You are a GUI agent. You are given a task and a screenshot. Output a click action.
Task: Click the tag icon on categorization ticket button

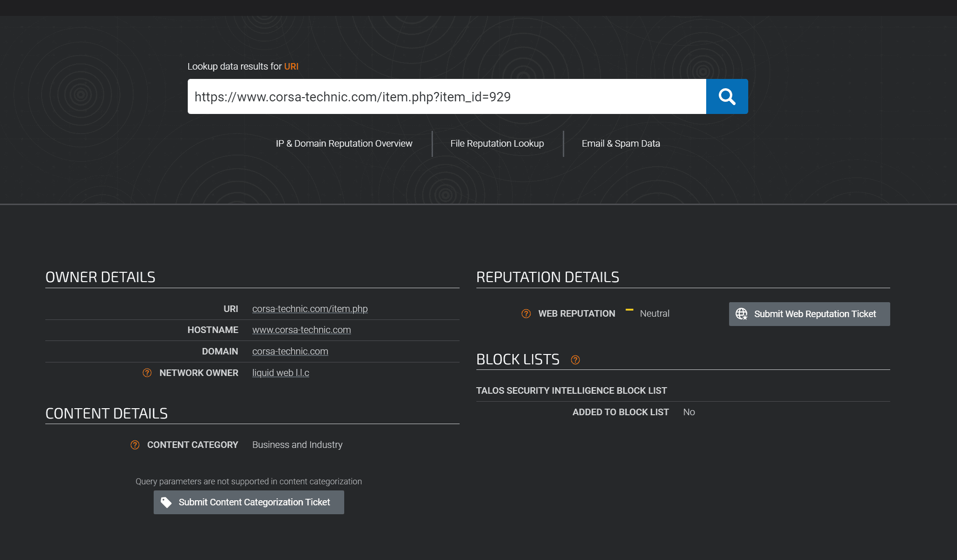[x=166, y=502]
